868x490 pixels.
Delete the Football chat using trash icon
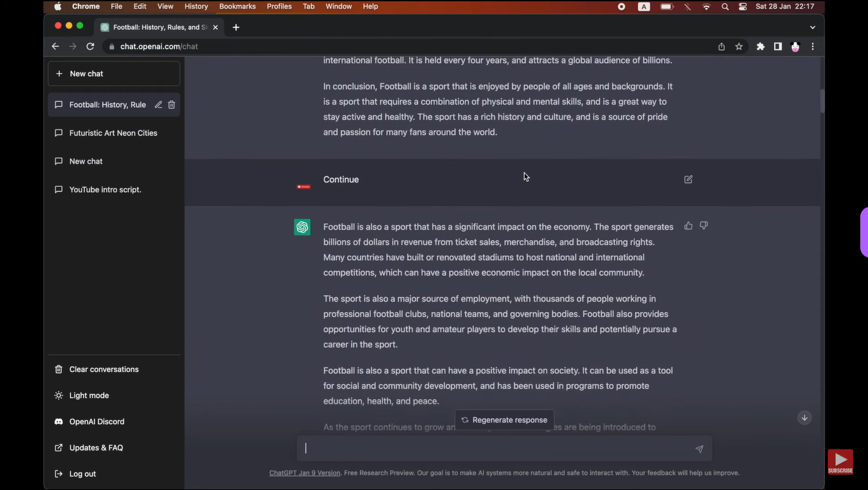[x=172, y=105]
